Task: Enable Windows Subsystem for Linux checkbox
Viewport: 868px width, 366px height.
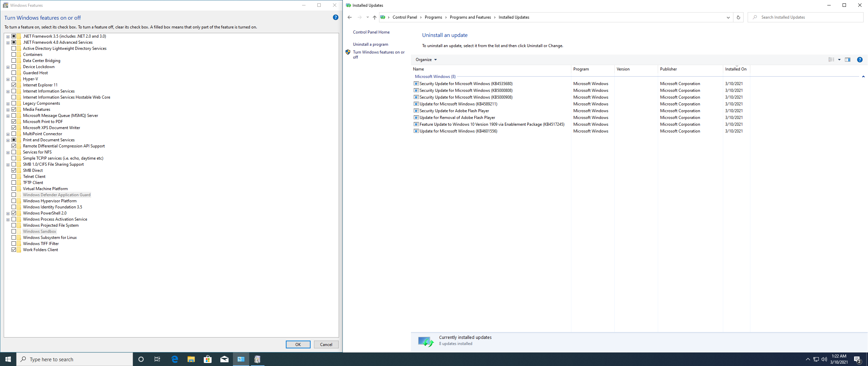Action: point(14,238)
